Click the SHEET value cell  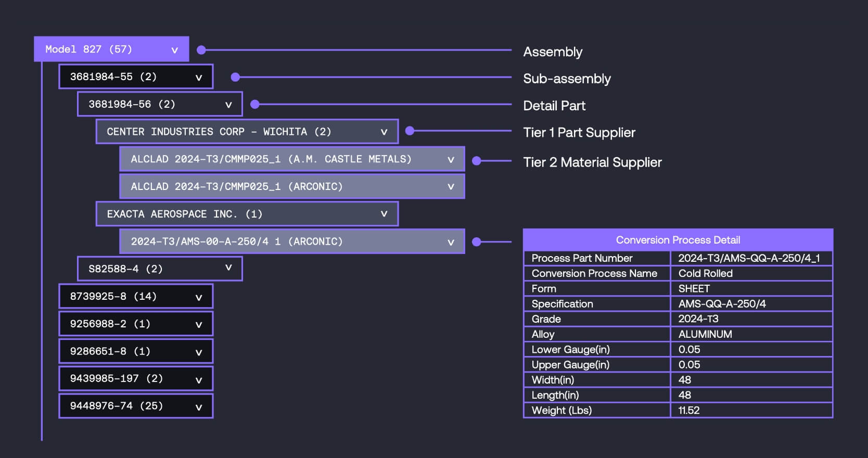(x=752, y=288)
